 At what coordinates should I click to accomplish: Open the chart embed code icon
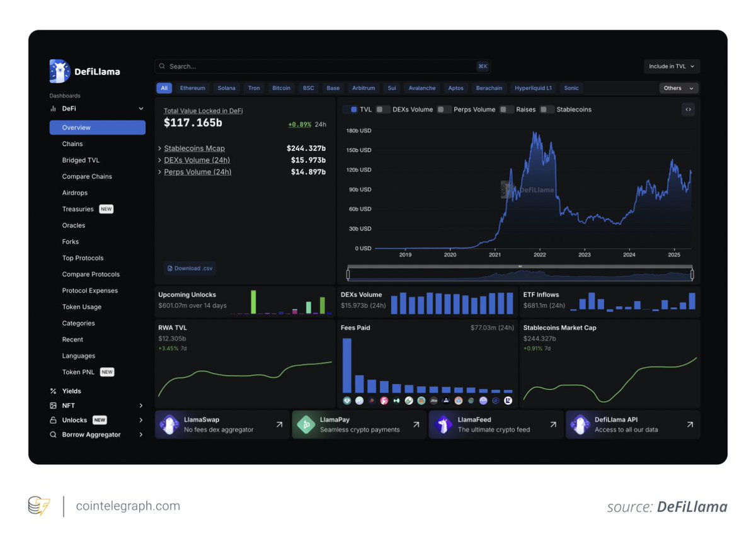[x=688, y=109]
